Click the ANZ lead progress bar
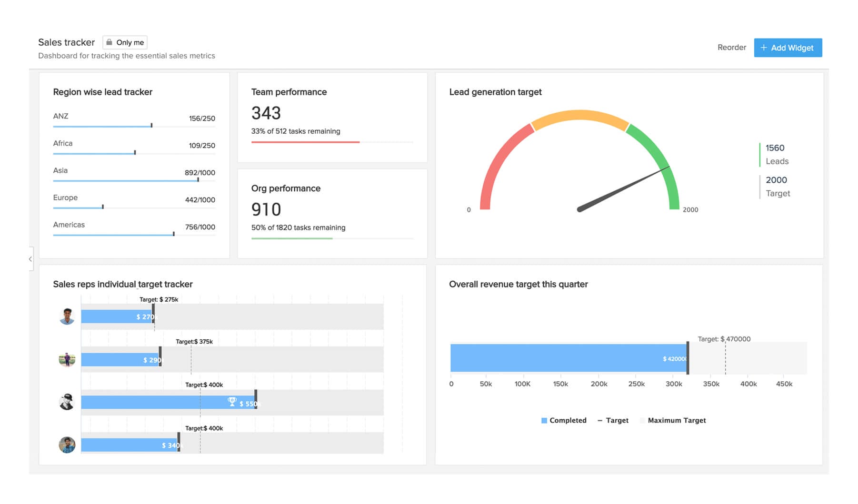The width and height of the screenshot is (858, 504). 102,126
